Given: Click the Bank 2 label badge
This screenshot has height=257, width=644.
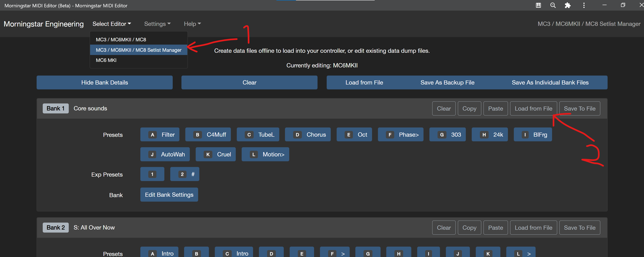Looking at the screenshot, I should 56,227.
